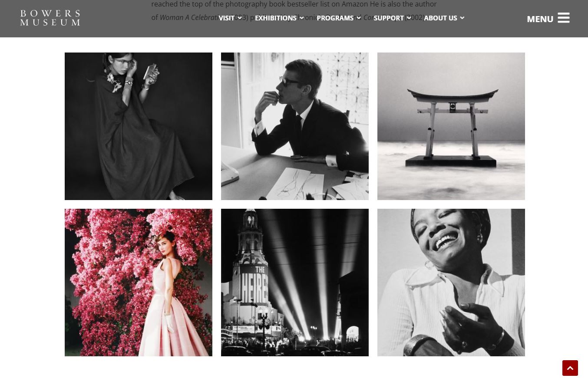
Task: Expand the ABOUT US dropdown chevron
Action: pos(462,18)
